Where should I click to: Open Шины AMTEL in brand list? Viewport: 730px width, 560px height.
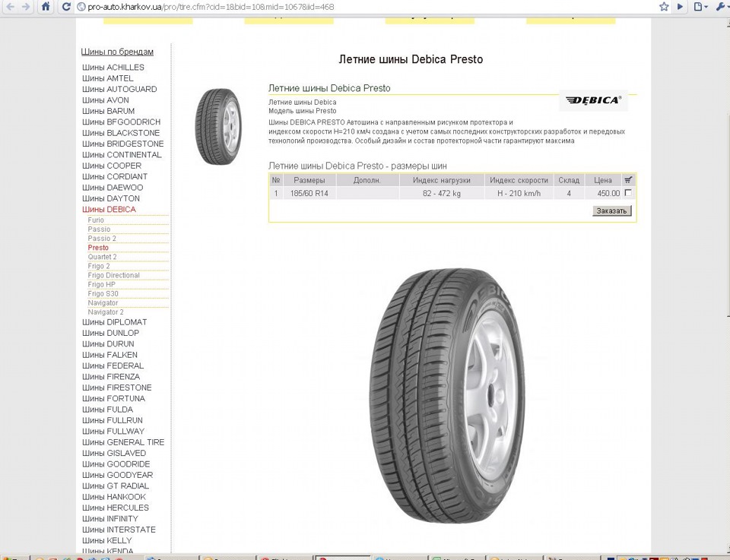[x=107, y=78]
